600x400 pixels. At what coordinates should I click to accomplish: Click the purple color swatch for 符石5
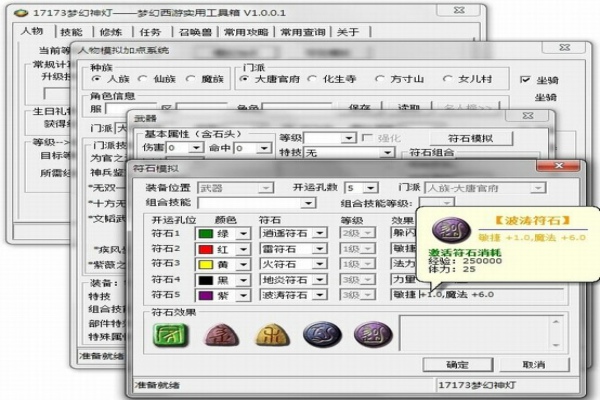(x=205, y=296)
